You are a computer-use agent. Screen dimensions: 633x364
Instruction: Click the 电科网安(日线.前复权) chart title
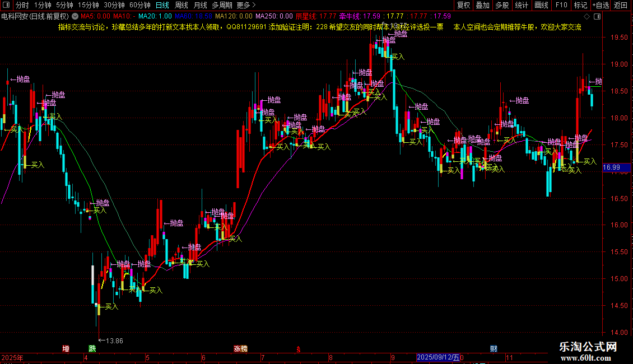click(x=35, y=16)
